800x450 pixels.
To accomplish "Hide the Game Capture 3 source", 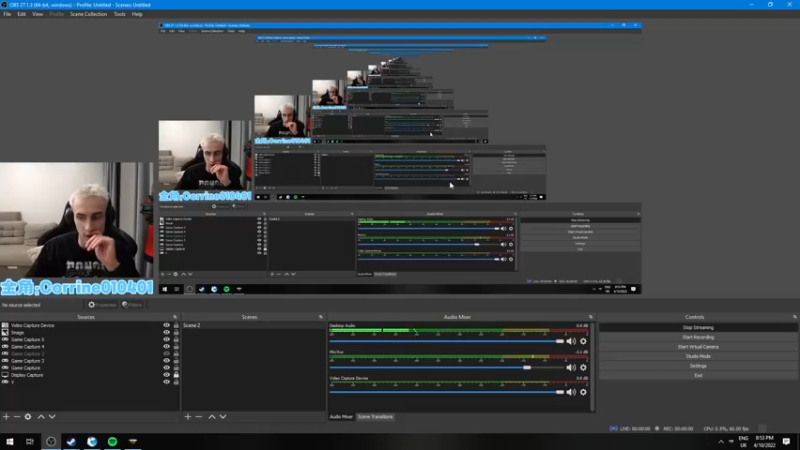I will [x=166, y=361].
